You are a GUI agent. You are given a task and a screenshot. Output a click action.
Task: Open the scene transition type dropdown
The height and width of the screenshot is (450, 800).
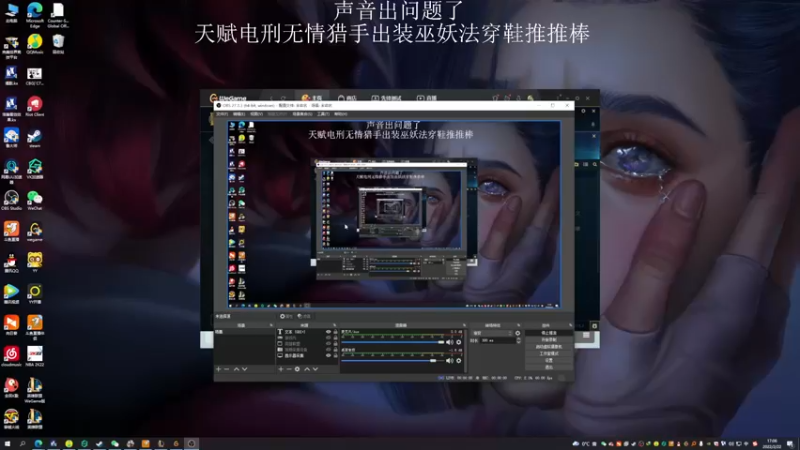coord(492,333)
